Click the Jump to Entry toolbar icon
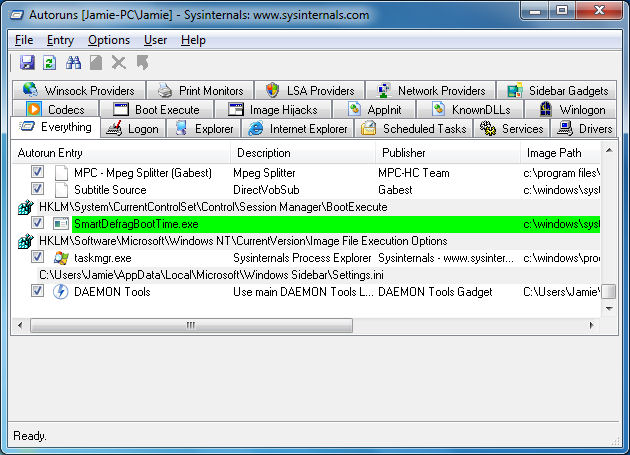Viewport: 630px width, 455px height. pos(143,63)
